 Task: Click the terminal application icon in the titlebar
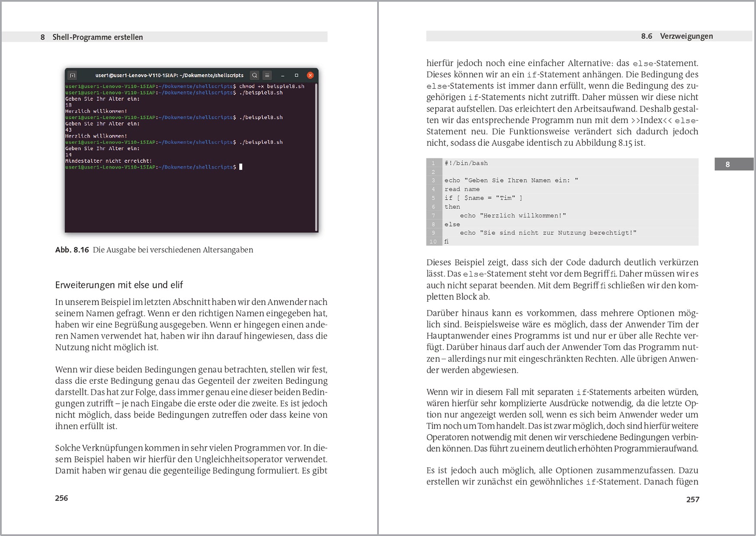(x=72, y=75)
